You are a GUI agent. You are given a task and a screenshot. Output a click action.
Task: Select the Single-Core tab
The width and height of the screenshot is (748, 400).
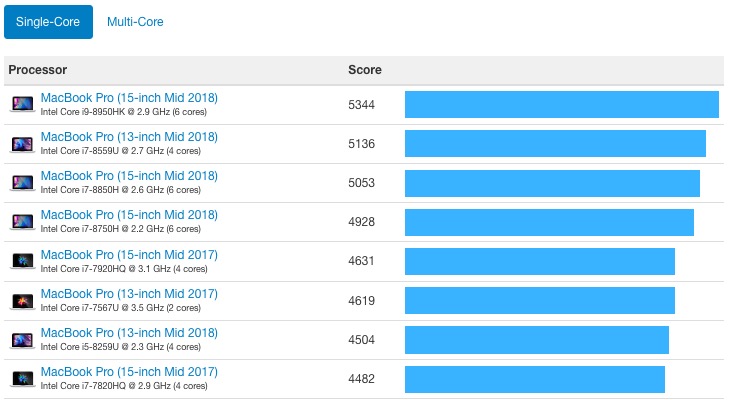[48, 22]
